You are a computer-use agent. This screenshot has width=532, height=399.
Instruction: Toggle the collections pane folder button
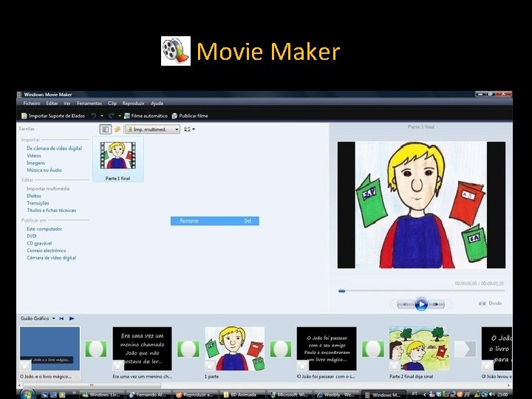[x=117, y=129]
